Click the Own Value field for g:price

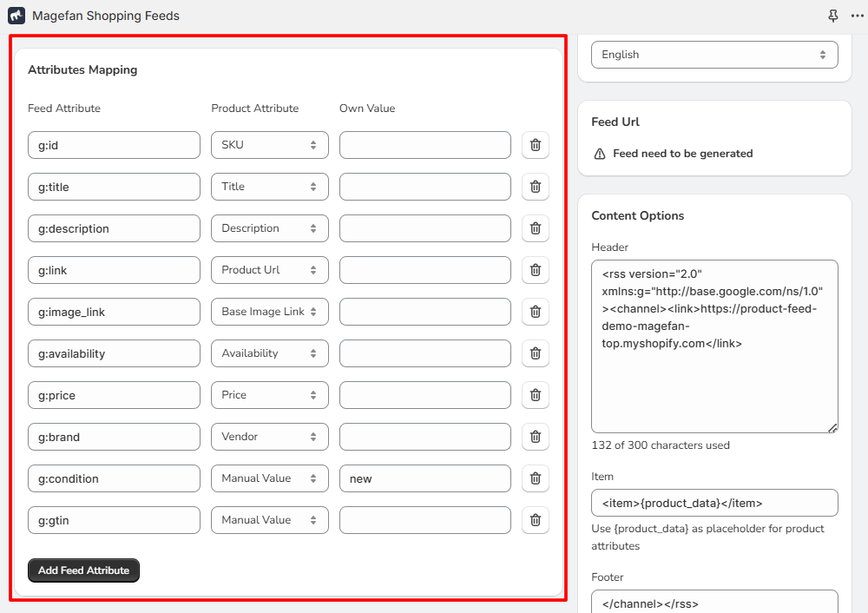[425, 395]
